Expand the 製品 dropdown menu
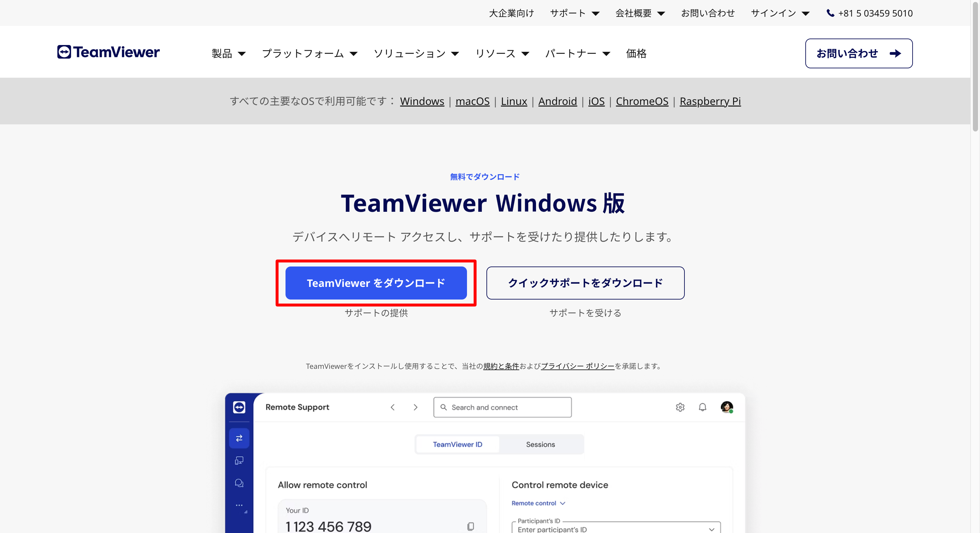This screenshot has height=533, width=980. coord(229,54)
